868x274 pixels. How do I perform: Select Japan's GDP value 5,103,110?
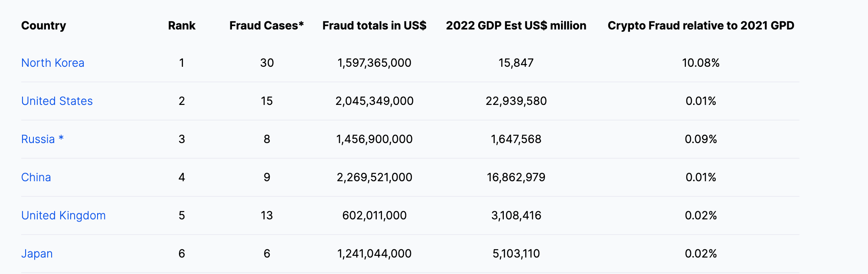(x=516, y=254)
